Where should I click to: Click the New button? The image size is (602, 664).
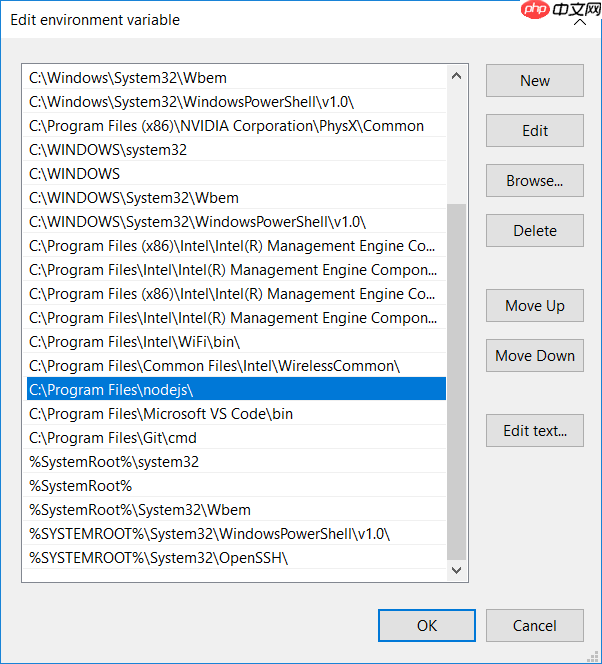point(535,80)
